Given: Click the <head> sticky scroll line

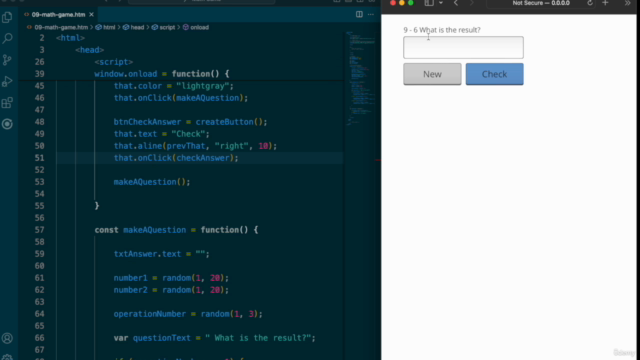Looking at the screenshot, I should (x=89, y=50).
